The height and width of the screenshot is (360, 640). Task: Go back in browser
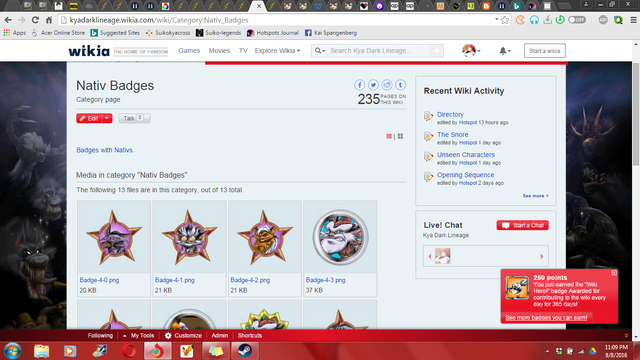click(8, 20)
